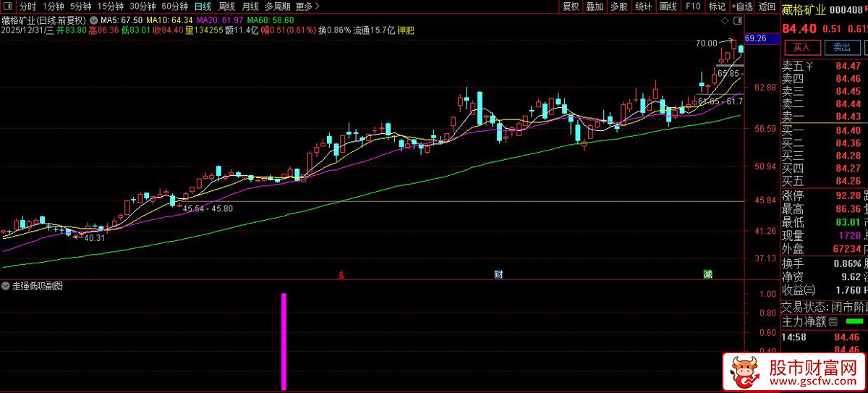The height and width of the screenshot is (393, 868).
Task: Switch to 周线 weekly chart
Action: click(227, 7)
